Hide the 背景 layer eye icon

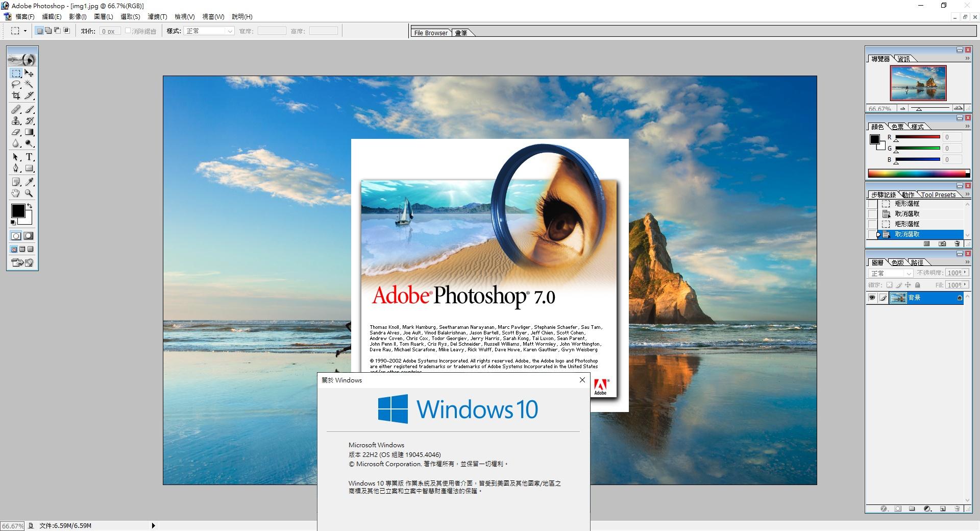pyautogui.click(x=872, y=298)
